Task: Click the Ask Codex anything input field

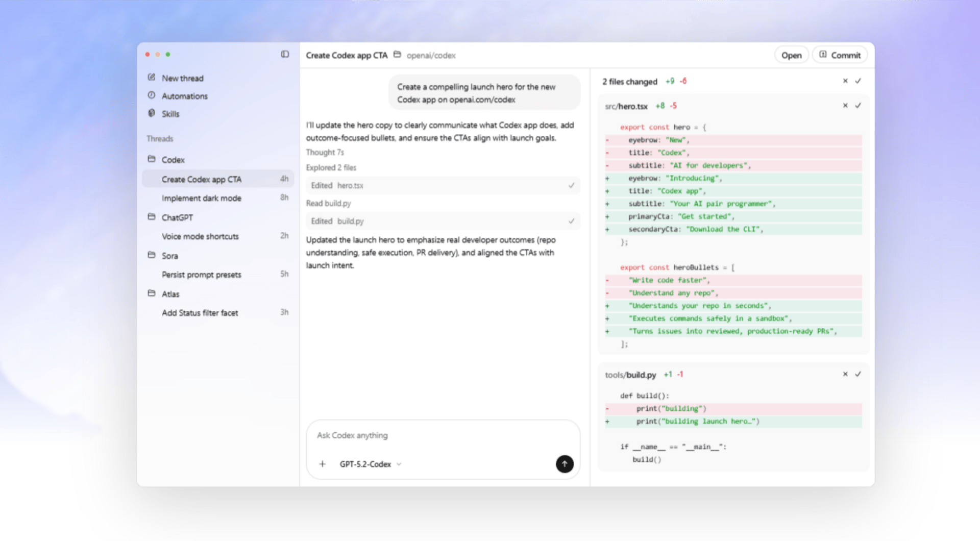Action: [x=443, y=435]
